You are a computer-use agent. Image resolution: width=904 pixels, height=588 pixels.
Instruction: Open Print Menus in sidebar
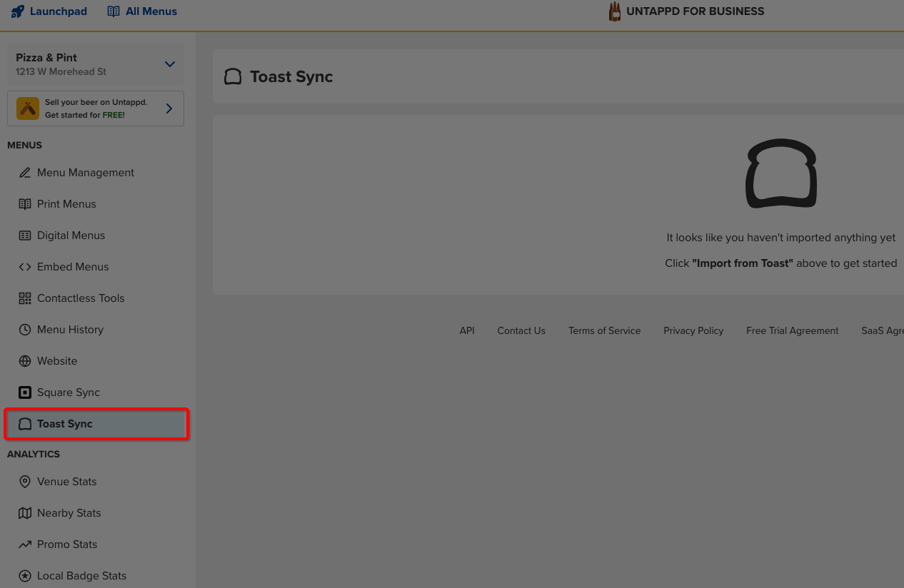[x=66, y=204]
